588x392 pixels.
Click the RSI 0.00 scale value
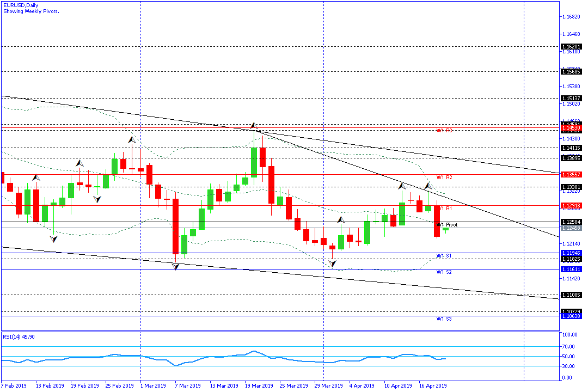point(568,378)
